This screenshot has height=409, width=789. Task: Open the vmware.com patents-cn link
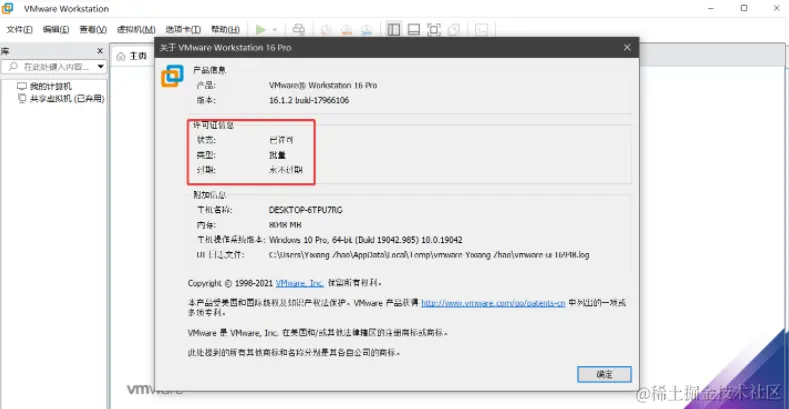point(493,303)
